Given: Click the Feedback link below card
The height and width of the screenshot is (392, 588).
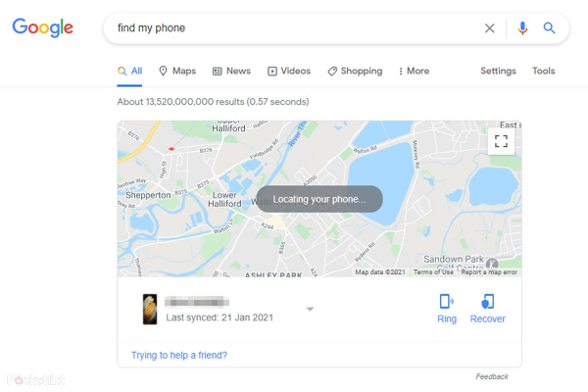Looking at the screenshot, I should click(492, 376).
